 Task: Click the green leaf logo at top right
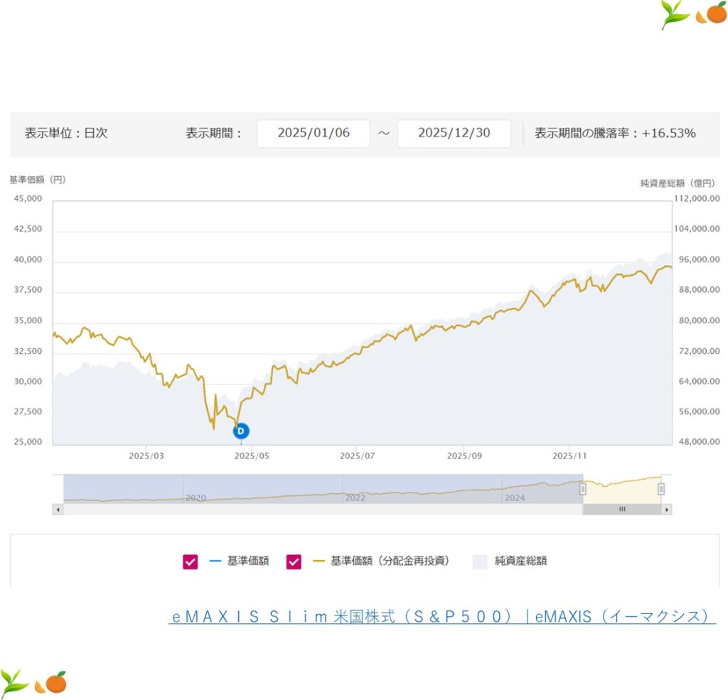point(675,14)
